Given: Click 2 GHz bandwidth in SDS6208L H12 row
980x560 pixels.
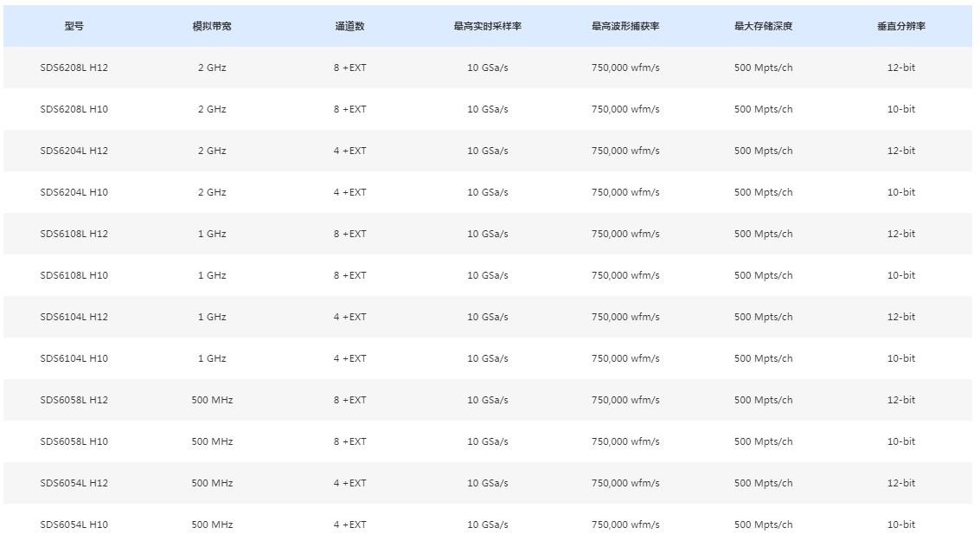Looking at the screenshot, I should (x=212, y=68).
